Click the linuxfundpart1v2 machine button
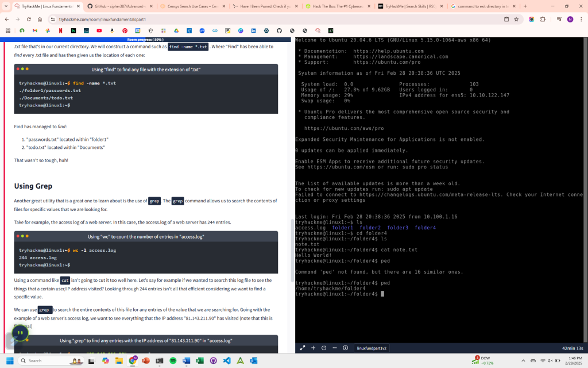The image size is (588, 368). [372, 348]
